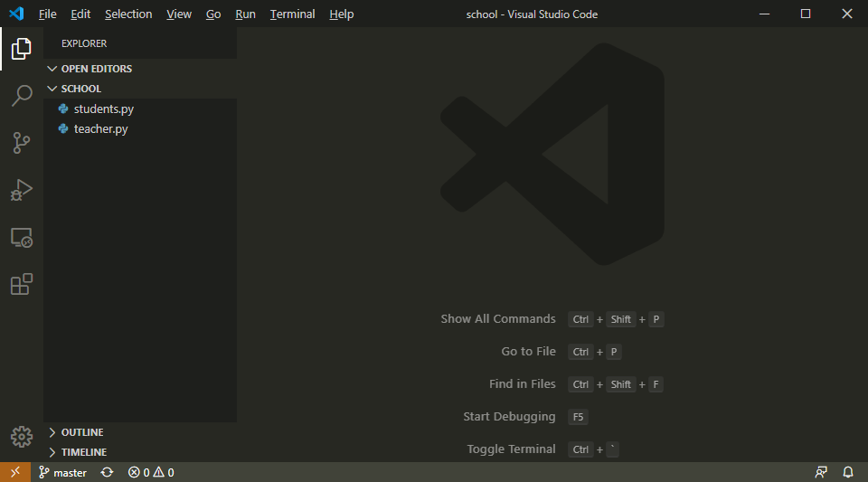Open the Manage gear icon
868x482 pixels.
tap(22, 437)
